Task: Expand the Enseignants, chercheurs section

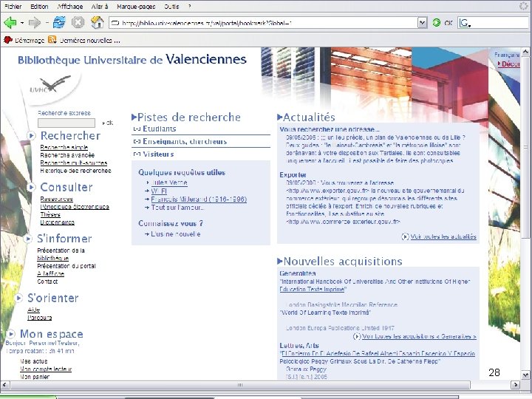Action: point(137,141)
